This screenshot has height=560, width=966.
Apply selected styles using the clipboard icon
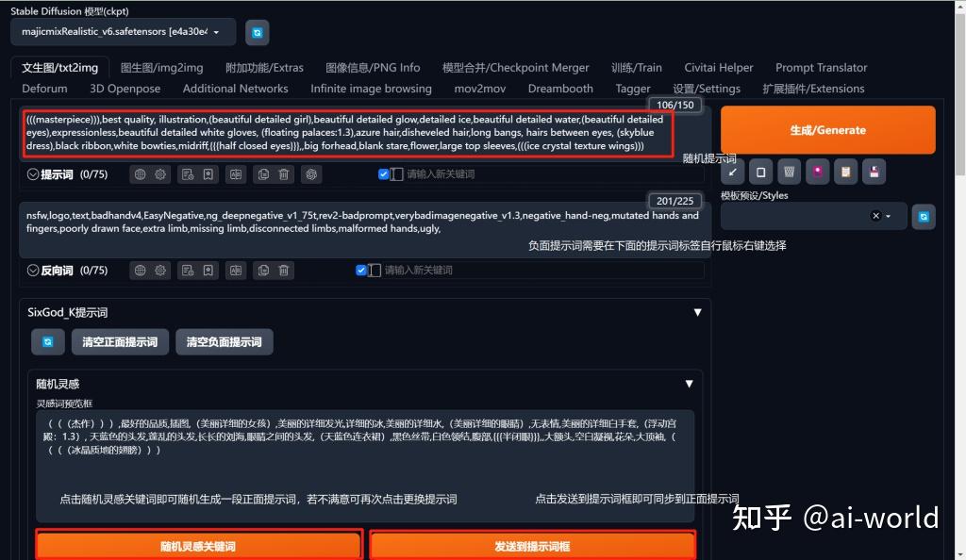point(846,172)
